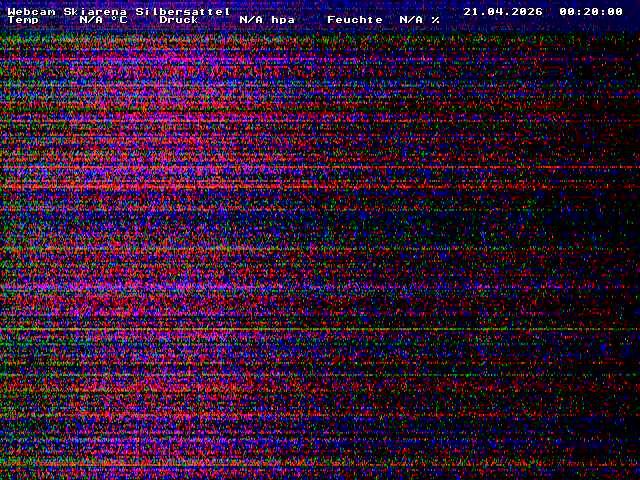Select the 'N/A °C' temperature value
The image size is (640, 480).
point(103,20)
